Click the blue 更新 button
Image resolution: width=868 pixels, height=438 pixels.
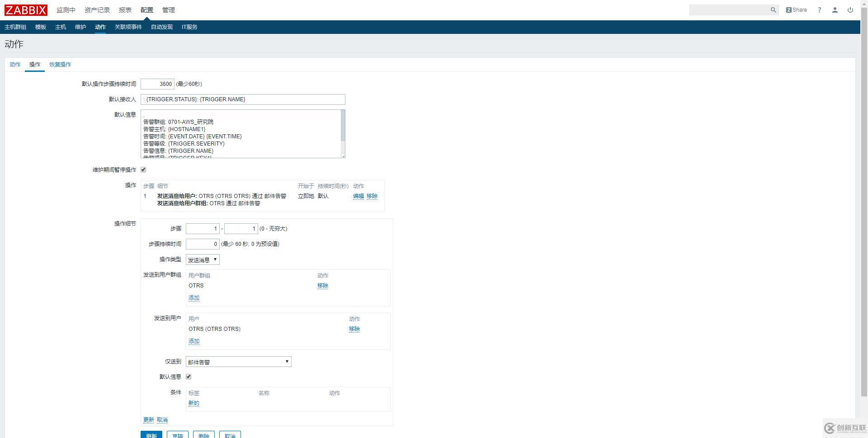pos(151,435)
